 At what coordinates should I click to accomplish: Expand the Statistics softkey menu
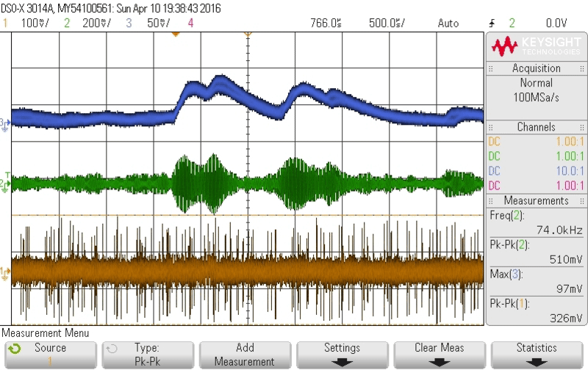pyautogui.click(x=537, y=354)
